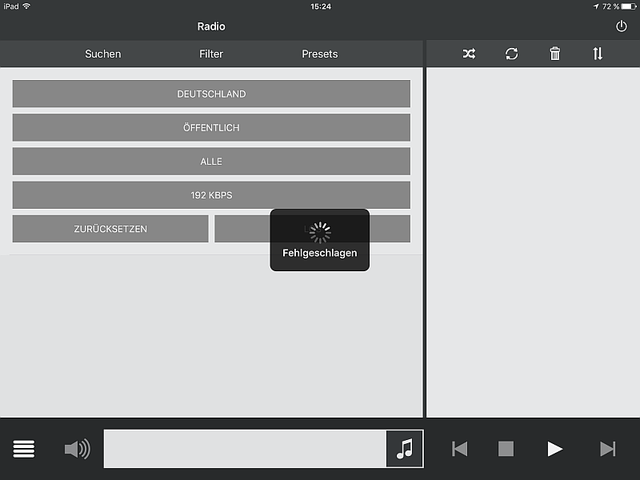Image resolution: width=640 pixels, height=480 pixels.
Task: Open the hamburger menu icon
Action: pyautogui.click(x=24, y=449)
